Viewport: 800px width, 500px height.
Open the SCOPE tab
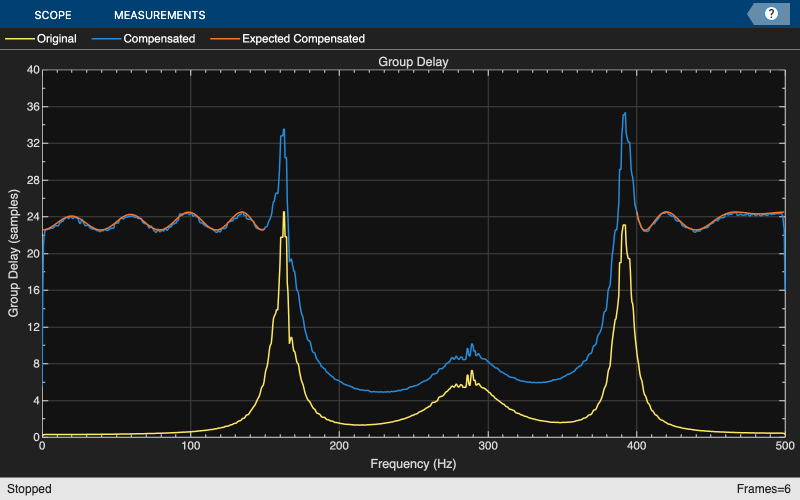[x=52, y=15]
